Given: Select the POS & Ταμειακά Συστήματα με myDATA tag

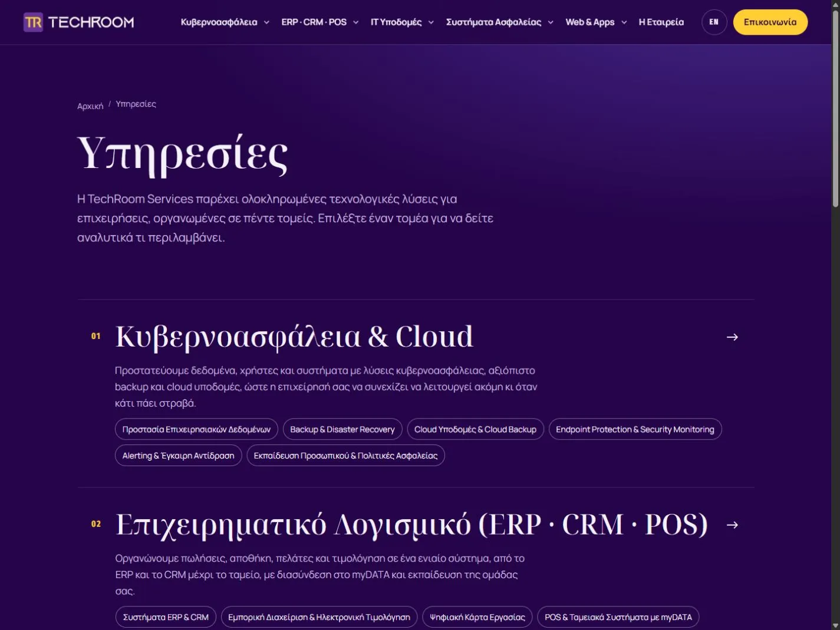Looking at the screenshot, I should 618,617.
